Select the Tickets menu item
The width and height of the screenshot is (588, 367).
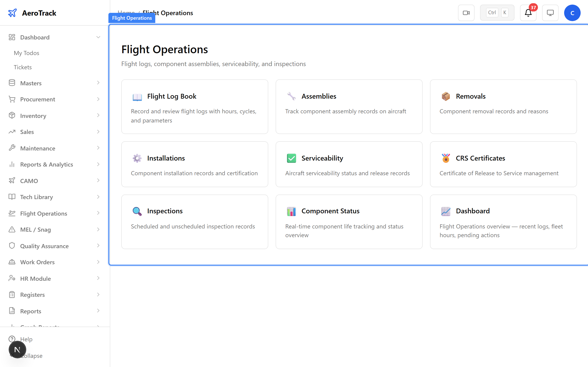(23, 67)
